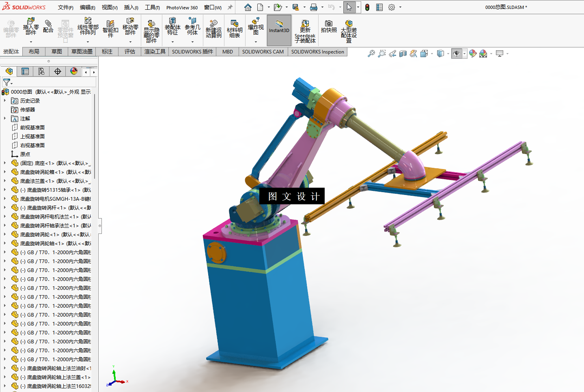
Task: Open the 工具(T) menu
Action: click(x=152, y=7)
